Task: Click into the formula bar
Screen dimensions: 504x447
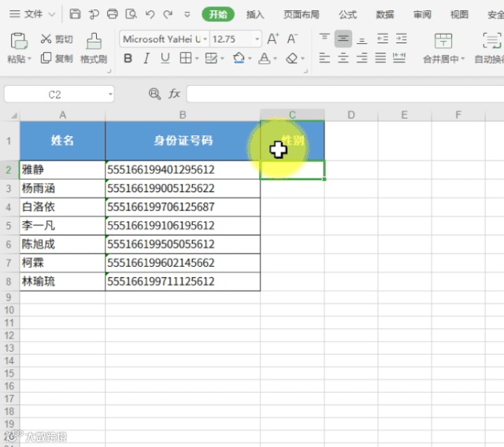Action: (x=345, y=94)
